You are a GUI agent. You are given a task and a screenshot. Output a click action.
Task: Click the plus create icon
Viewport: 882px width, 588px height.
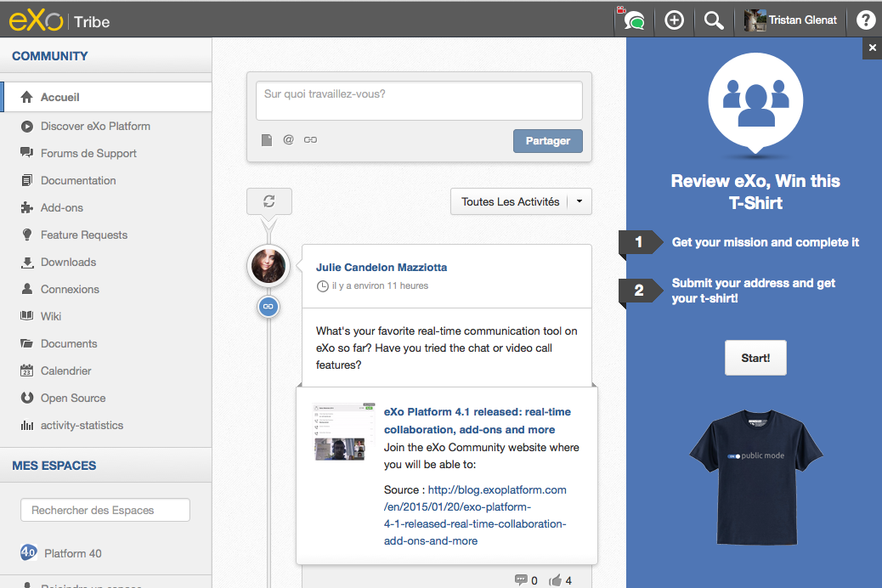674,20
